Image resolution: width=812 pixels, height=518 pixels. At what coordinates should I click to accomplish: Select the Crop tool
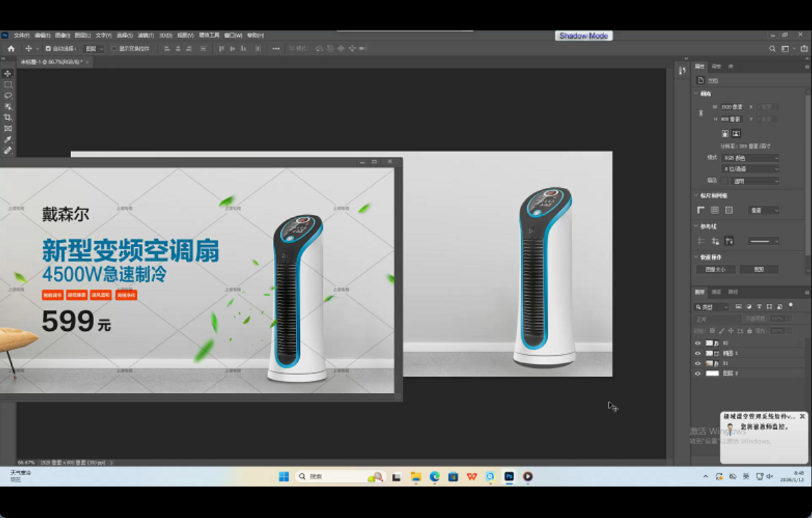click(8, 118)
